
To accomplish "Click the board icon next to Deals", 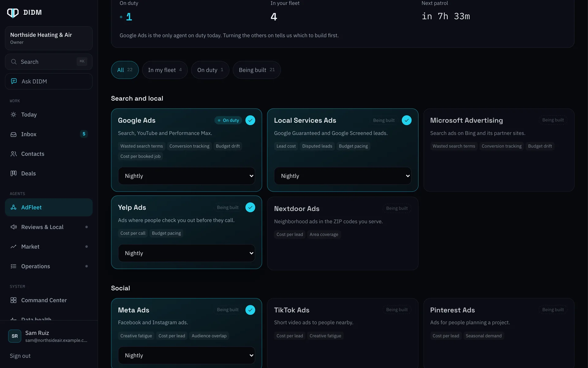I will [x=13, y=174].
